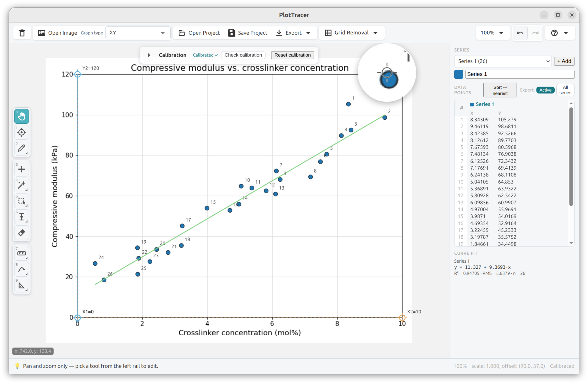Select the magic wand auto-detect tool
The width and height of the screenshot is (588, 384).
22,185
